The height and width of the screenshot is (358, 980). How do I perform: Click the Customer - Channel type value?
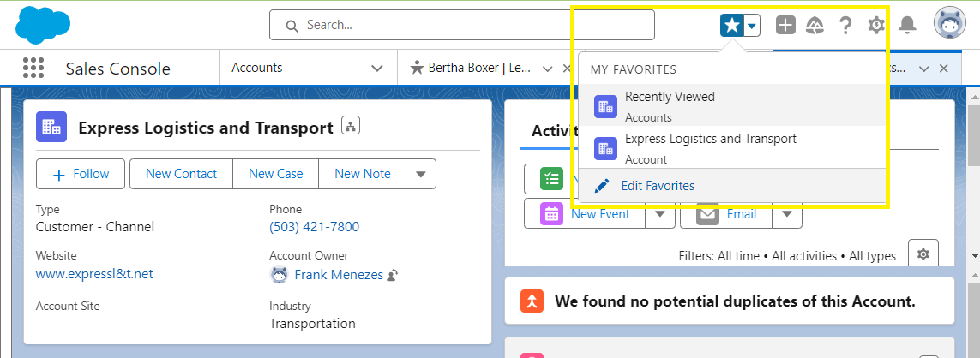click(95, 227)
